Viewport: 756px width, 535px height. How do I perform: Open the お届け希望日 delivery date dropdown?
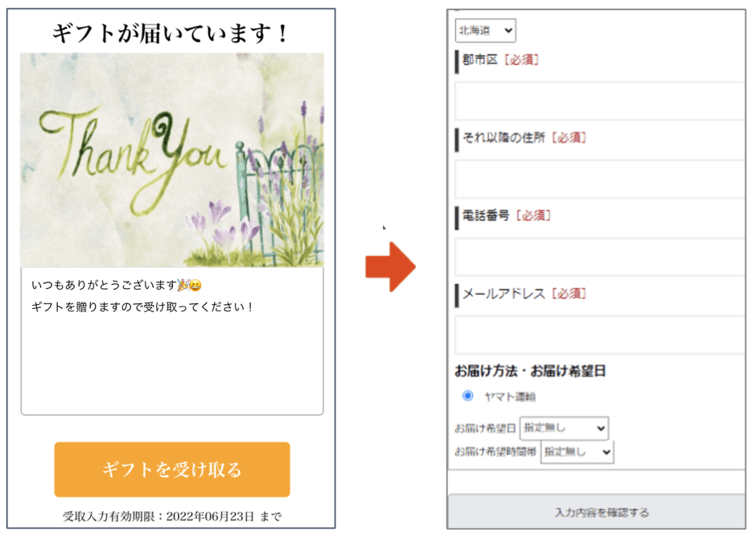pyautogui.click(x=564, y=428)
